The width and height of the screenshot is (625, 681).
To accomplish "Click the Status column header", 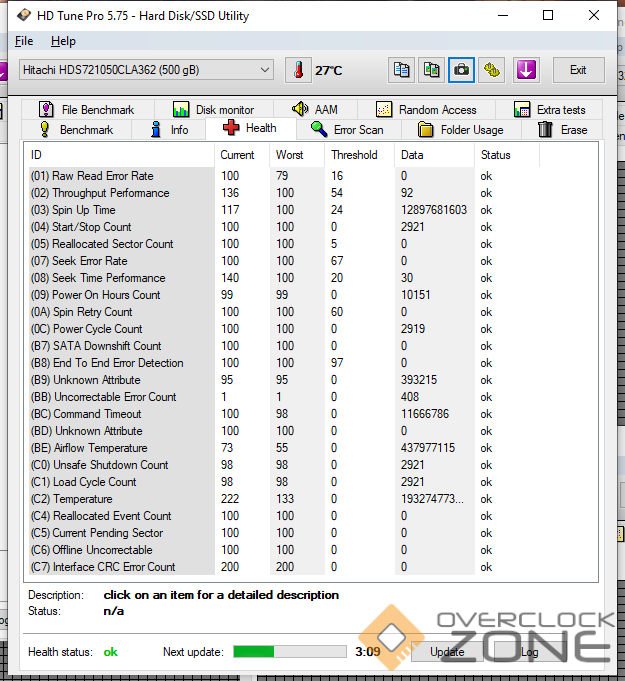I will 507,155.
